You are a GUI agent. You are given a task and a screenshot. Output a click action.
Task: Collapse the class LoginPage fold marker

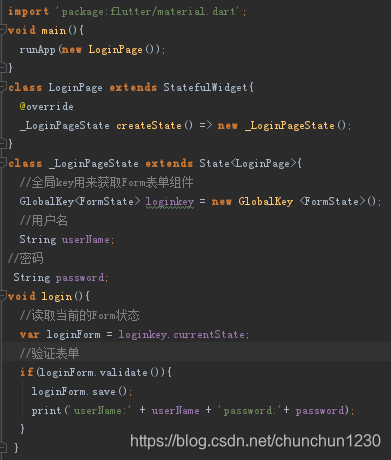[3, 87]
